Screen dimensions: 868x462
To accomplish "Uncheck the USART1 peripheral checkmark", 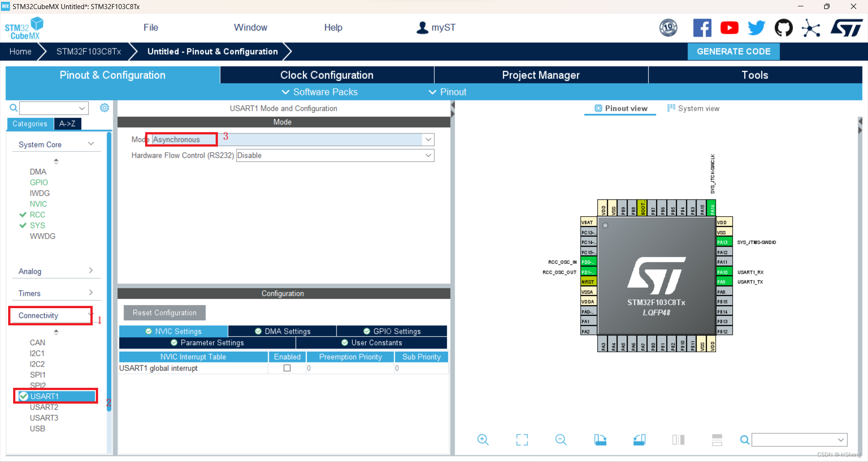I will click(24, 396).
